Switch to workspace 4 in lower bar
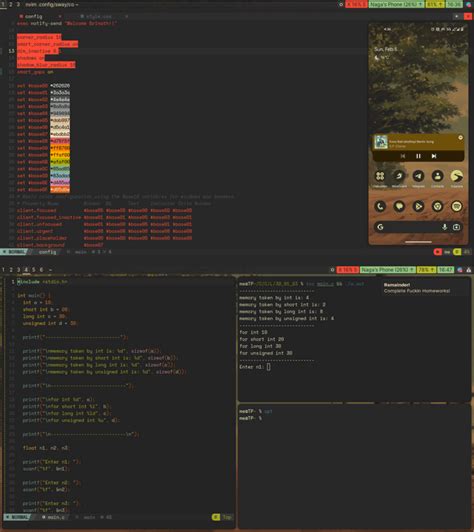Screen dimensions: 474x532 [x=26, y=270]
